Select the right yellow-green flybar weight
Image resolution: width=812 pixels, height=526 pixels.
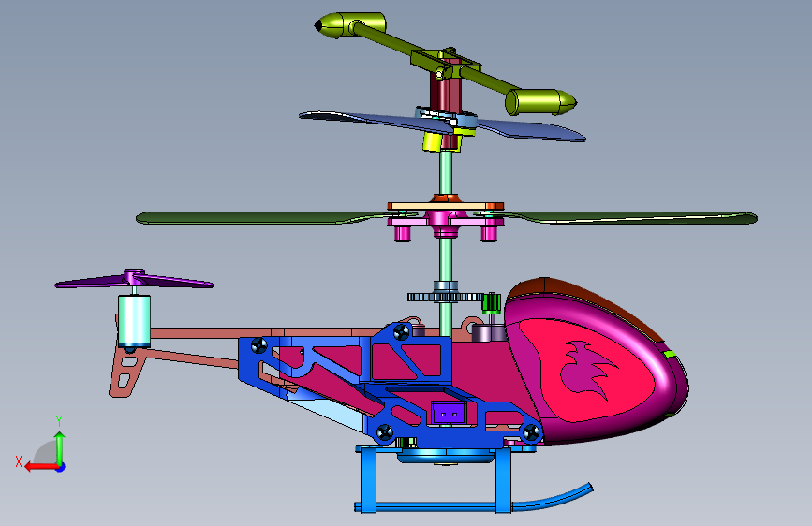(540, 103)
